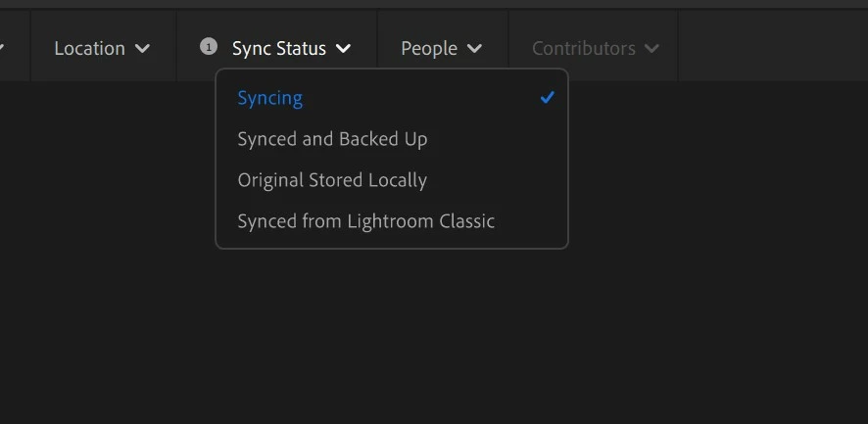Click the partially visible chevron left of Location
The height and width of the screenshot is (424, 868).
pyautogui.click(x=1, y=49)
